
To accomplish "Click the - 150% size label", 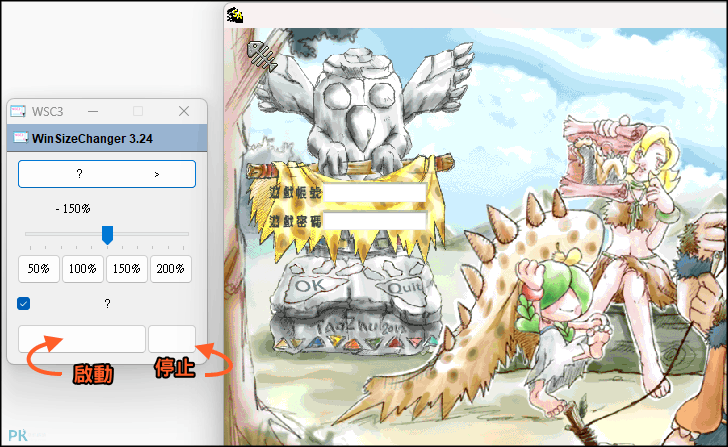I will [x=73, y=209].
